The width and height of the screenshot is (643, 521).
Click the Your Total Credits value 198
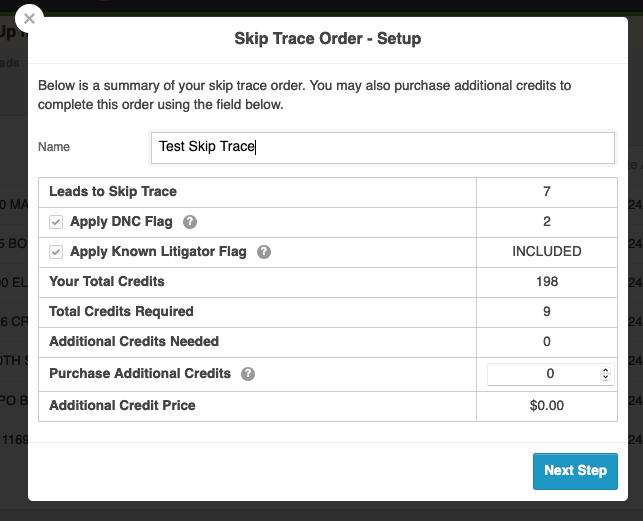[x=547, y=281]
